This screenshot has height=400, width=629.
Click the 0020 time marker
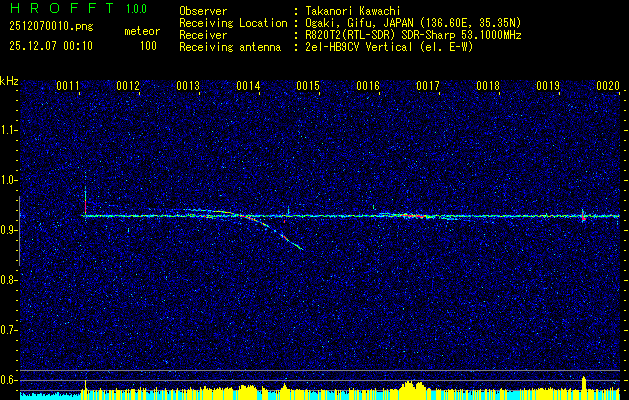608,86
